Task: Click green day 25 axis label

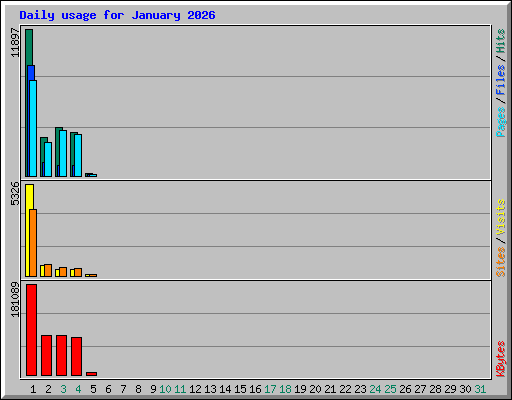Action: click(390, 389)
